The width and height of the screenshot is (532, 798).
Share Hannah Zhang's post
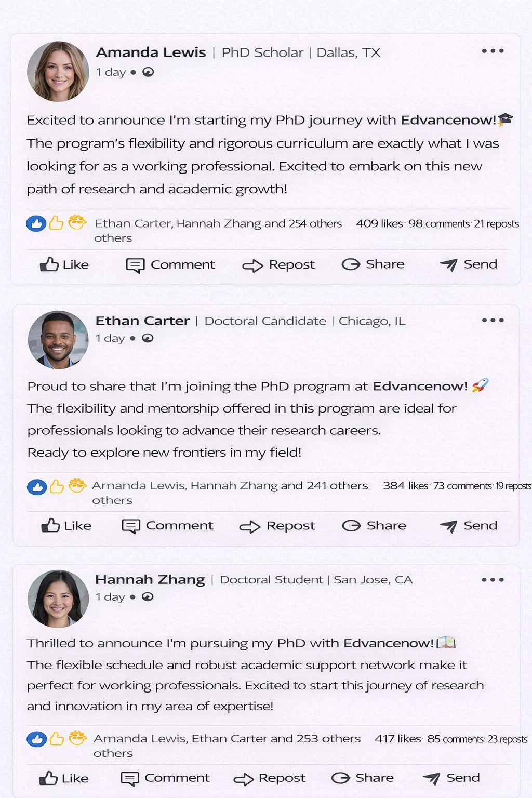tap(363, 778)
